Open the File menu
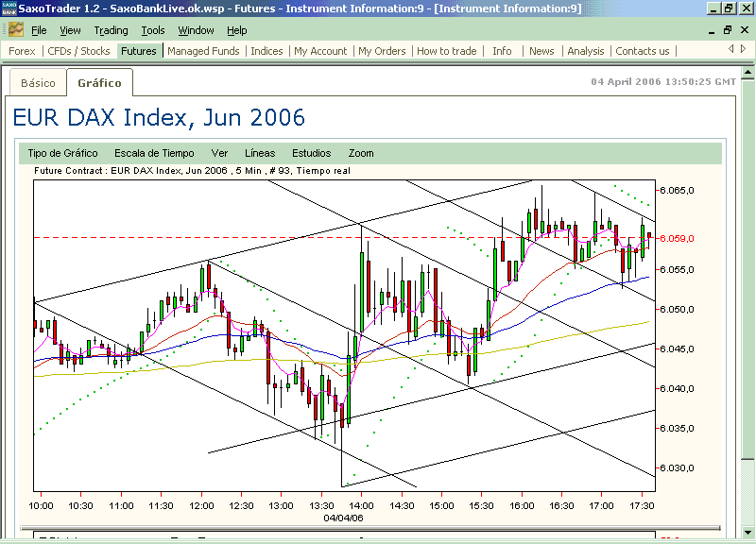This screenshot has width=756, height=544. (x=39, y=30)
